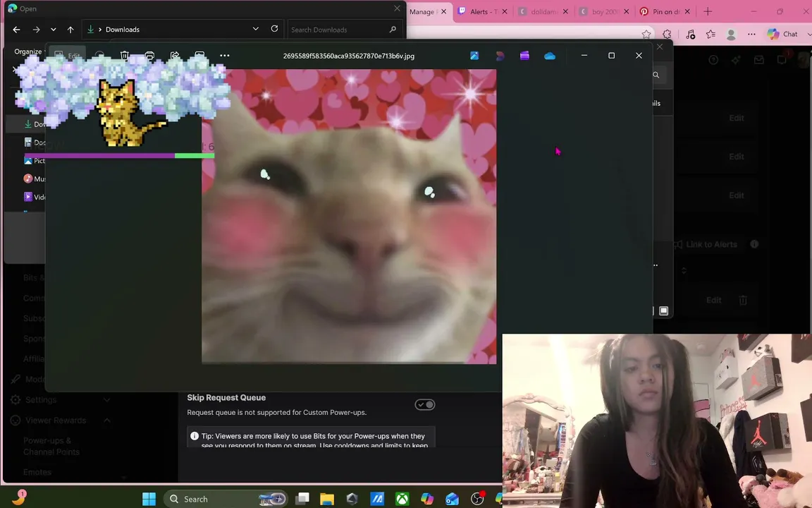This screenshot has width=812, height=508.
Task: Open a new browser tab
Action: click(708, 11)
